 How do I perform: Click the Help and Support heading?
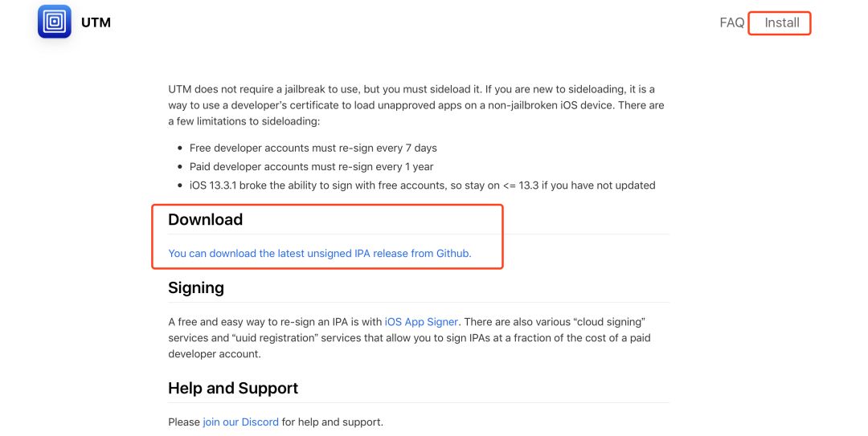pyautogui.click(x=233, y=388)
